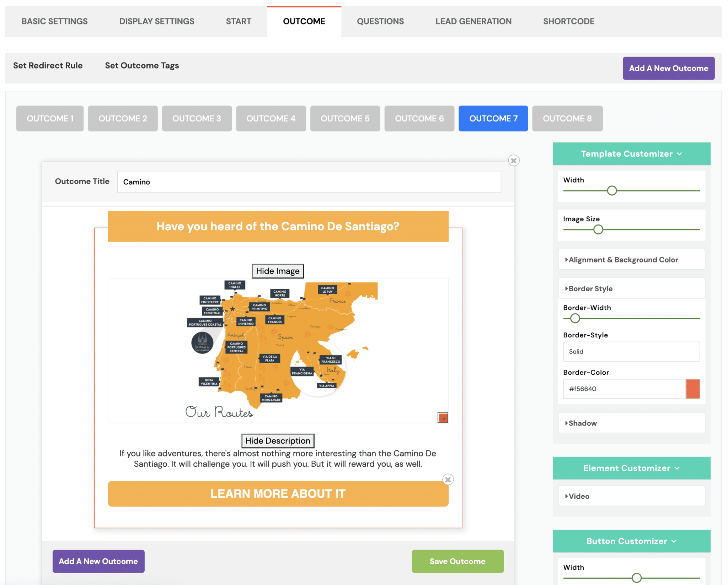Open the Border-Style Solid dropdown
Screen dimensions: 728x585
[x=631, y=352]
